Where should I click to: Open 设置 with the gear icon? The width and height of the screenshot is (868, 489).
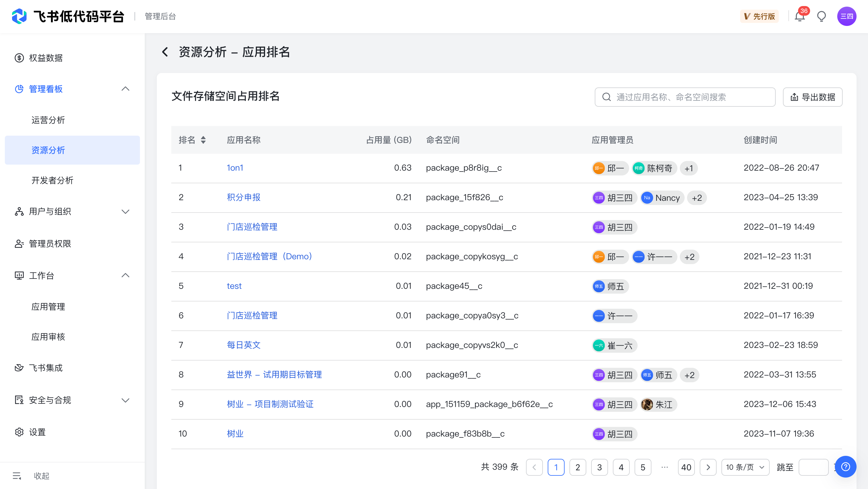[x=19, y=432]
